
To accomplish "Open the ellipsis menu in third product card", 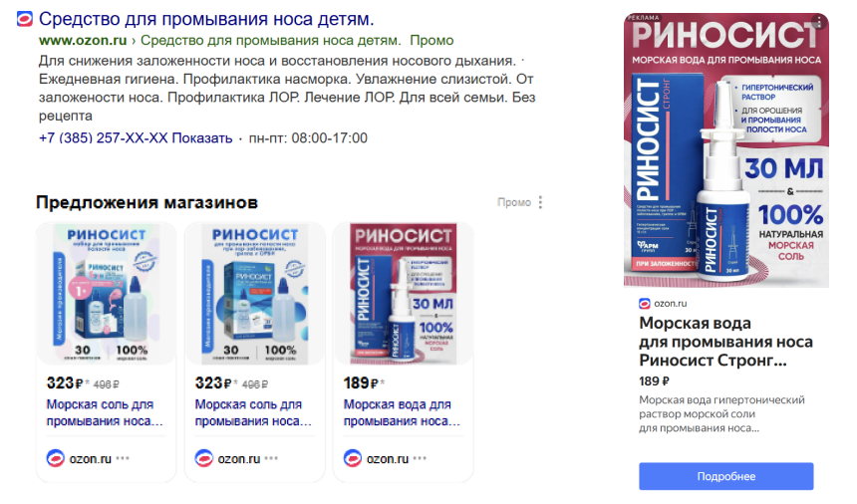I will coord(420,458).
